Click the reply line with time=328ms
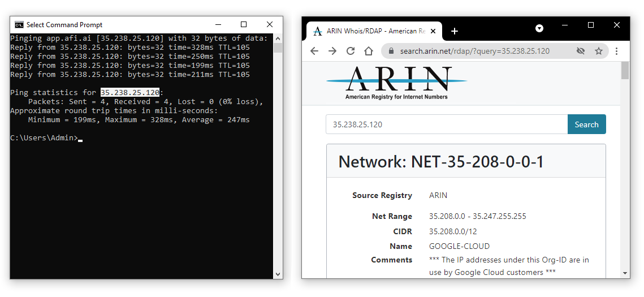Viewport: 644px width, 297px height. point(130,48)
